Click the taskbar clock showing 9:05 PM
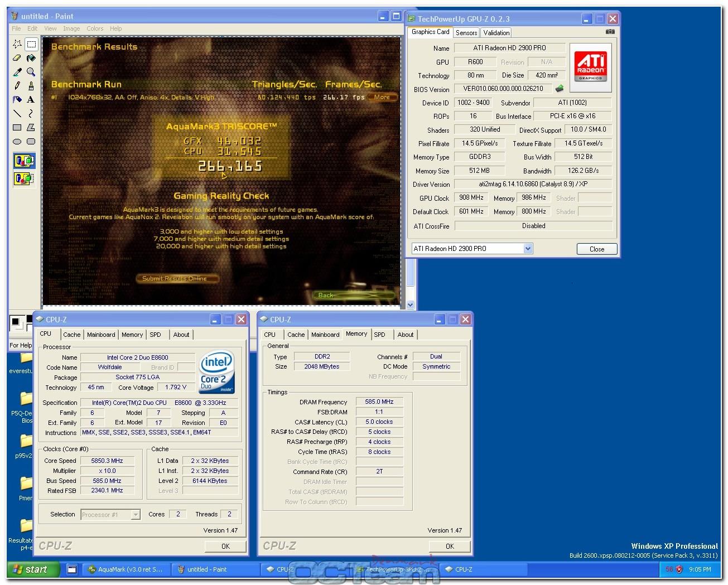This screenshot has width=728, height=585. [700, 569]
